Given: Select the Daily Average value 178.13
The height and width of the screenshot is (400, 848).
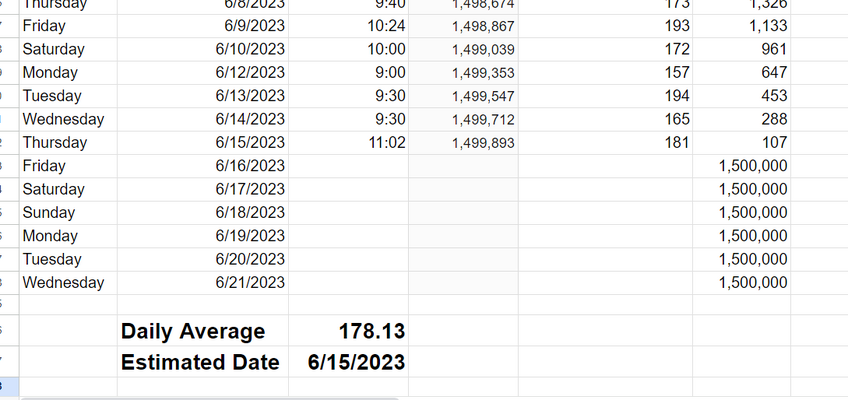Looking at the screenshot, I should click(349, 331).
